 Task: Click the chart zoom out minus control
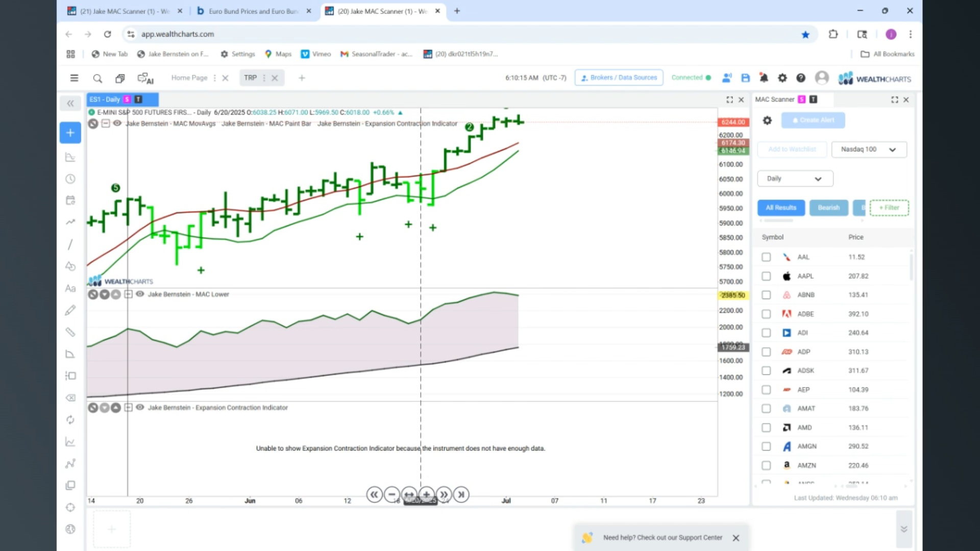pos(391,494)
